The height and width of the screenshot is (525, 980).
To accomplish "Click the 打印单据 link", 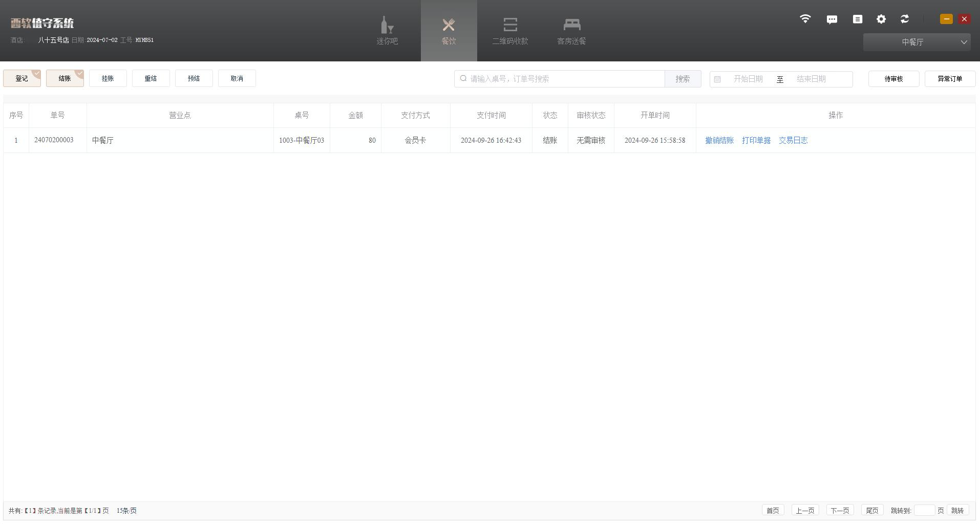I will coord(756,140).
